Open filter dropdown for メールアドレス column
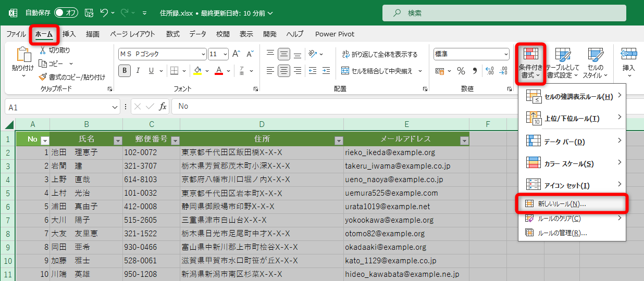644x281 pixels. (x=464, y=140)
